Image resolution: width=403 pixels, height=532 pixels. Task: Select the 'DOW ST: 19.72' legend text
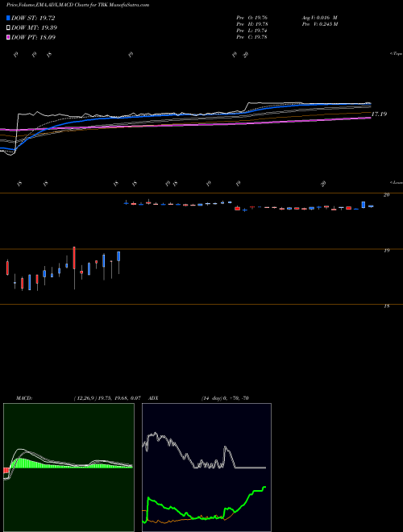33,18
